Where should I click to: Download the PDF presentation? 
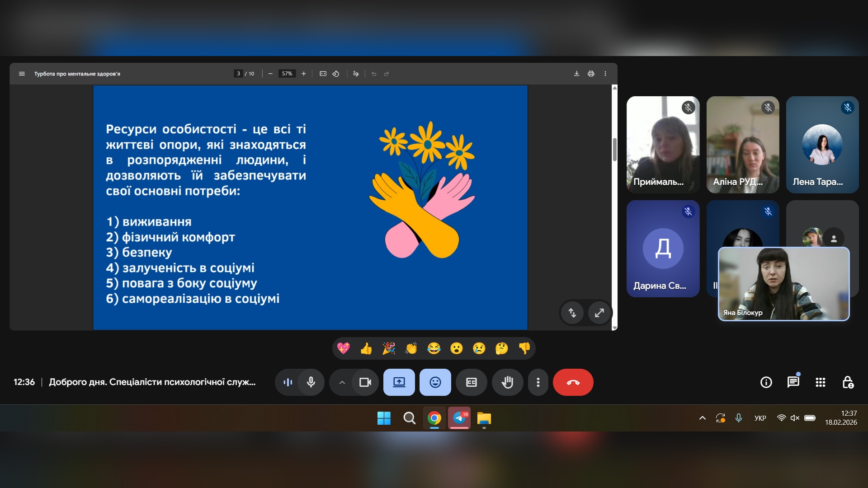pos(576,74)
